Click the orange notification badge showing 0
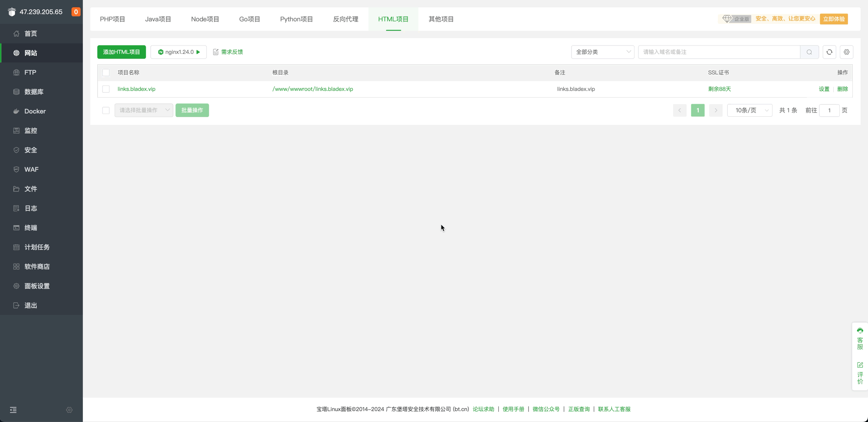The width and height of the screenshot is (868, 422). 76,12
